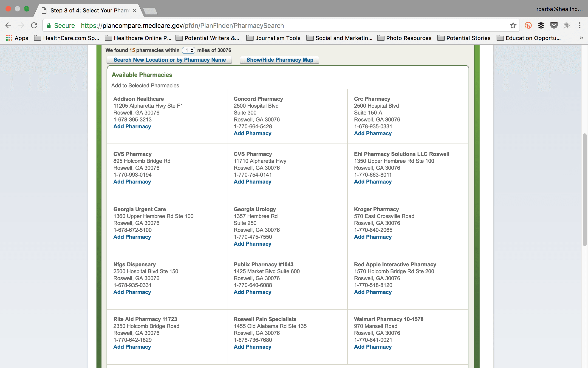This screenshot has width=588, height=368.
Task: Click the browser forward arrow
Action: (21, 25)
